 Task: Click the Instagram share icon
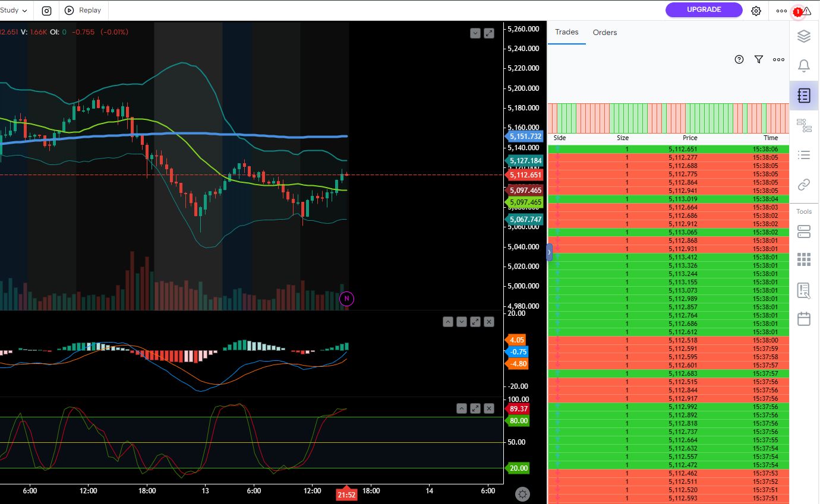[46, 10]
